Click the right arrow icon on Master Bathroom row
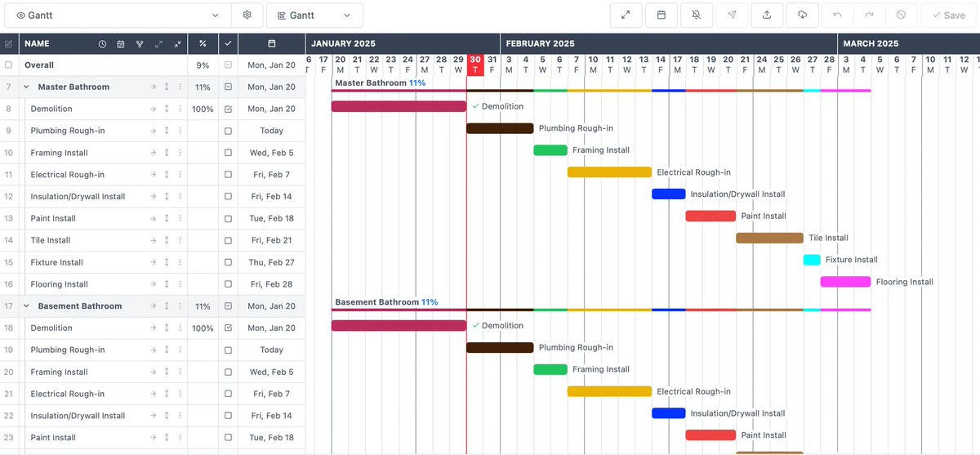This screenshot has height=455, width=980. click(x=153, y=87)
